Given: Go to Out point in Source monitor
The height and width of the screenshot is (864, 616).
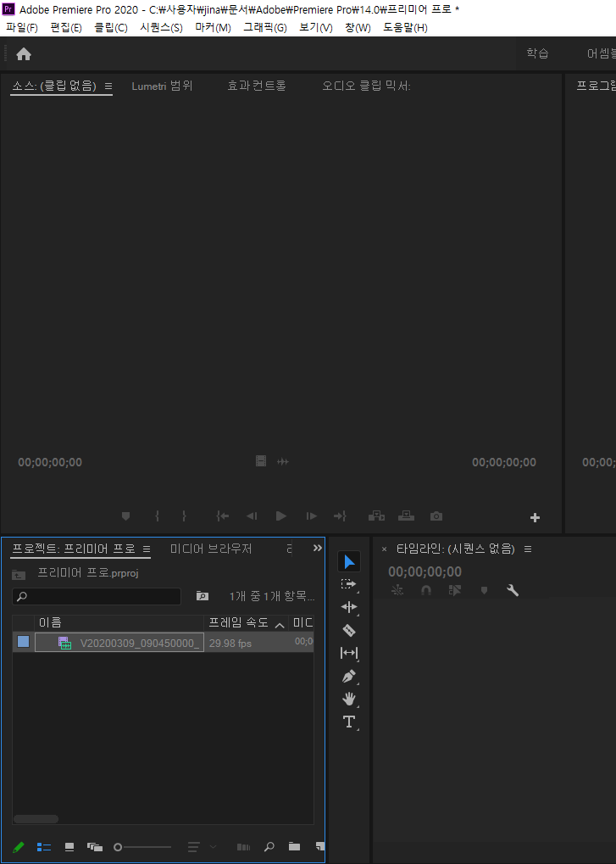Looking at the screenshot, I should pos(341,516).
